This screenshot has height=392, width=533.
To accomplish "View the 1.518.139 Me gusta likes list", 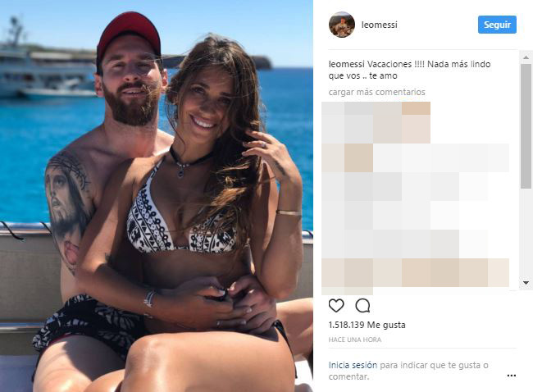I will tap(367, 325).
